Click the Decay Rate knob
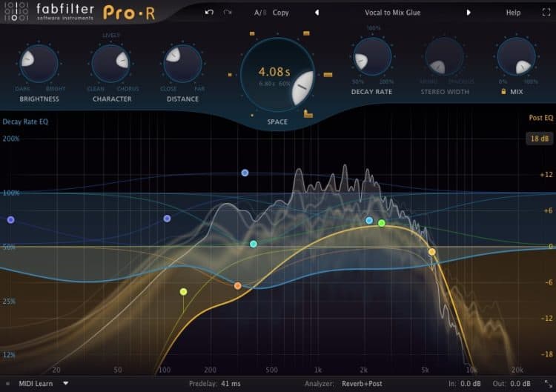556x392 pixels. 372,57
